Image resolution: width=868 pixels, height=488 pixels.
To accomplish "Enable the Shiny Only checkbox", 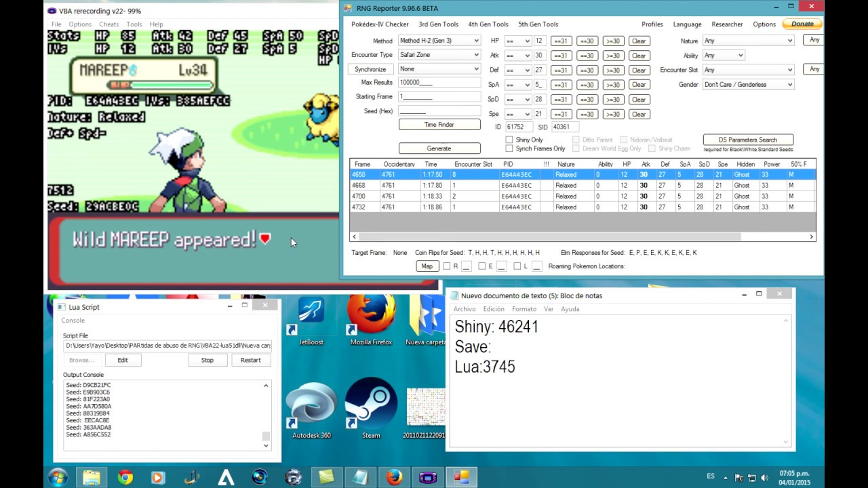I will pos(509,140).
